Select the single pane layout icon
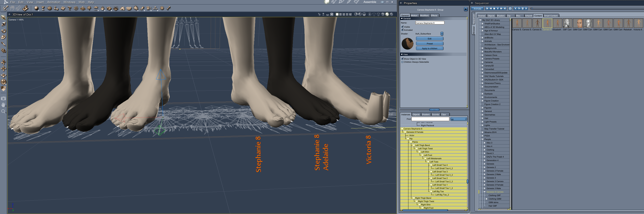 [x=337, y=14]
